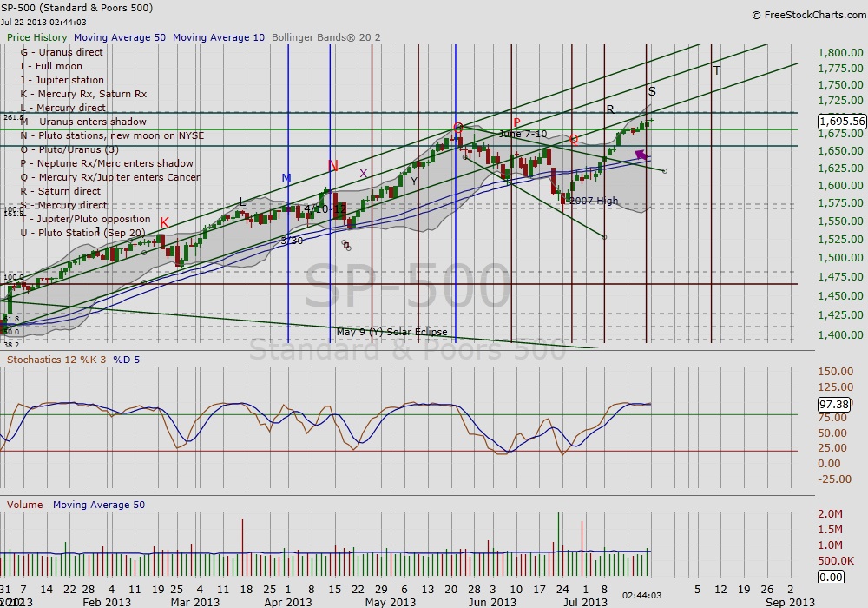Select the current price tag 1,695.56
Image resolution: width=868 pixels, height=608 pixels.
pyautogui.click(x=841, y=122)
